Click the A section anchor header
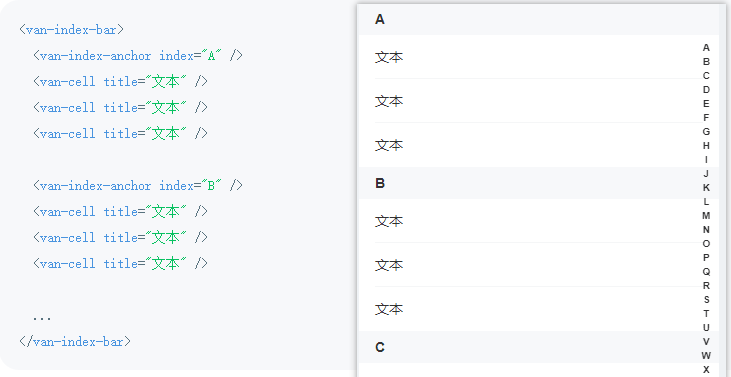Viewport: 731px width, 377px height. tap(538, 20)
